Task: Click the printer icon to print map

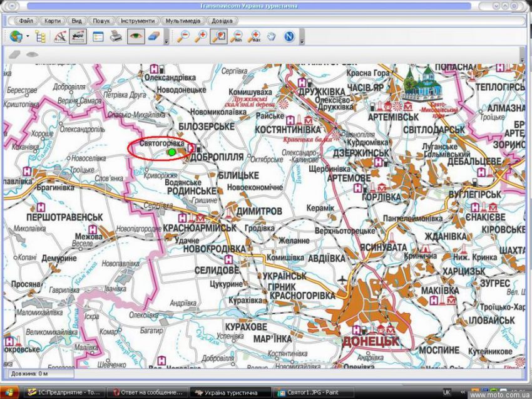Action: click(x=116, y=36)
